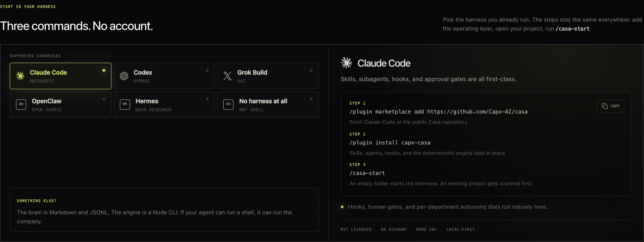Click the status dot on Hermes card
Image resolution: width=644 pixels, height=242 pixels.
tap(207, 99)
